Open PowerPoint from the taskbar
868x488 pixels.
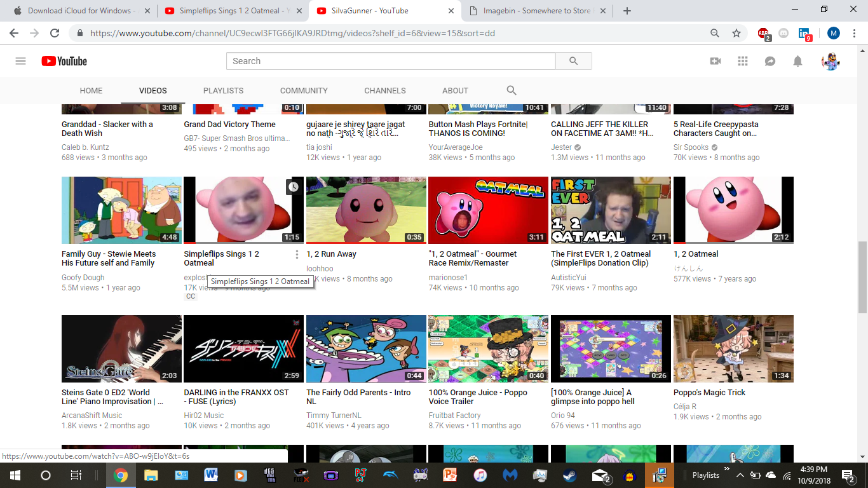(x=450, y=475)
